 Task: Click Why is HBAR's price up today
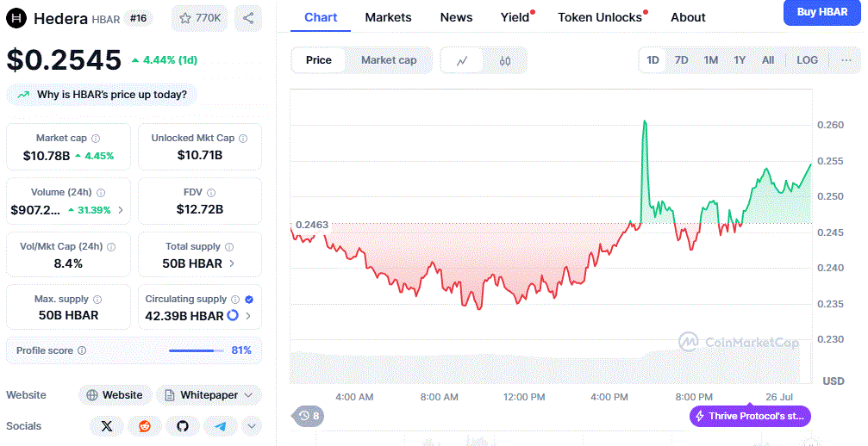102,95
